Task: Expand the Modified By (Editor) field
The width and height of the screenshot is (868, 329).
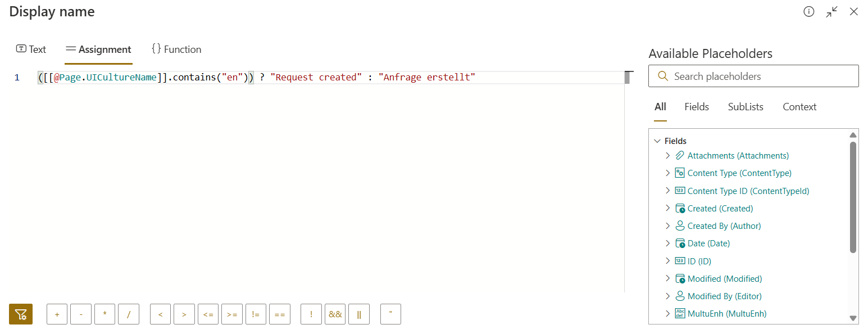Action: coord(667,296)
